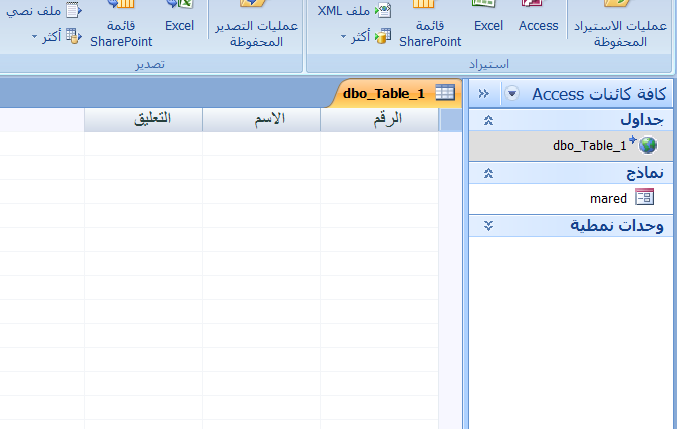The width and height of the screenshot is (678, 429).
Task: Export as ملف نصي text file
Action: pos(44,10)
